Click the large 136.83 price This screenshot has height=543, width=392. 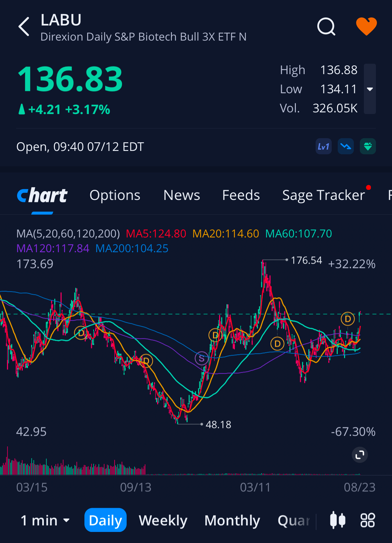tap(70, 79)
